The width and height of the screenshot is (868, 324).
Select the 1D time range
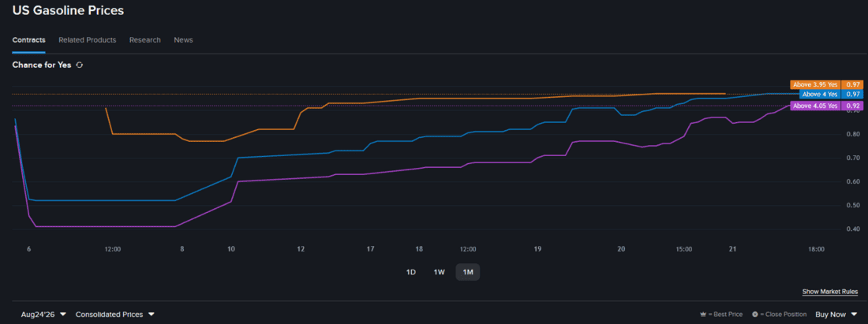pos(411,272)
